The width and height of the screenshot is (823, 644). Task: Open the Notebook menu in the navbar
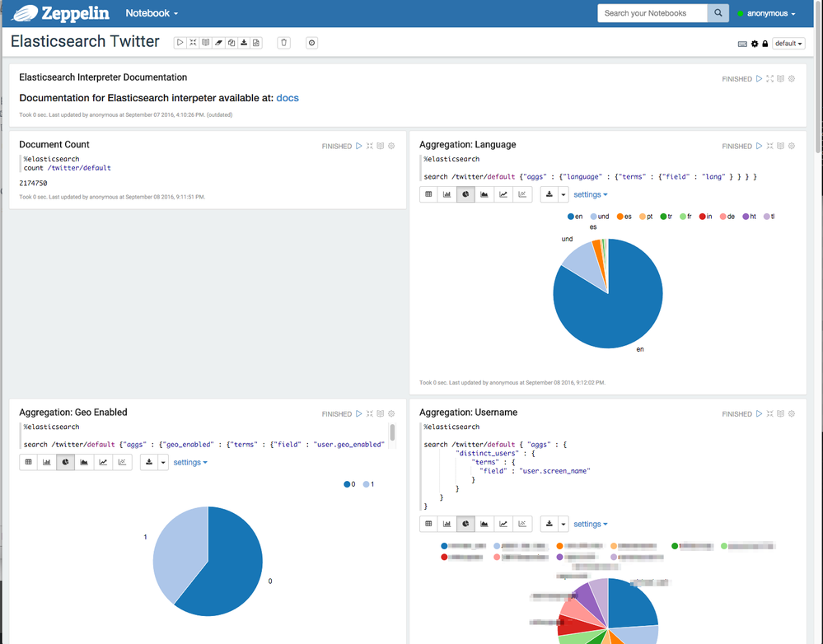click(152, 13)
